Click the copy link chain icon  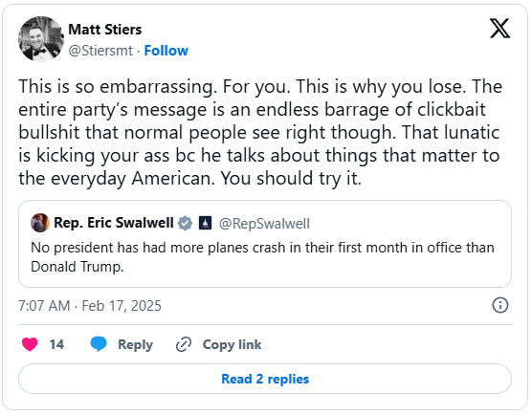(184, 344)
